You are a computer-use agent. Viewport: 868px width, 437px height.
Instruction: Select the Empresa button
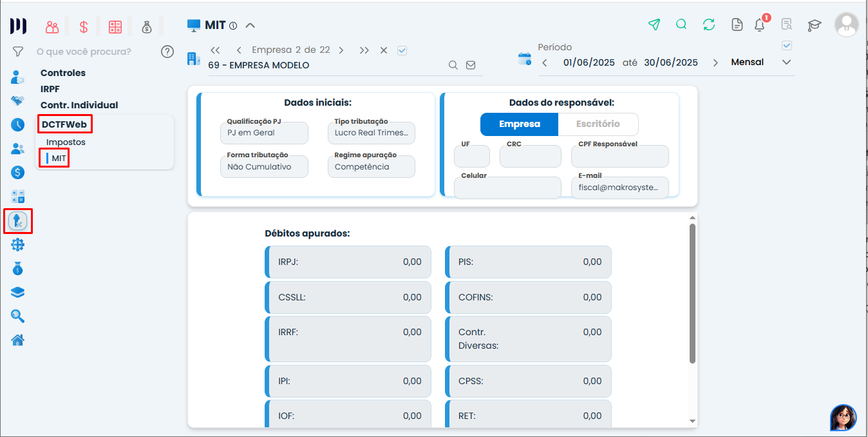(519, 124)
